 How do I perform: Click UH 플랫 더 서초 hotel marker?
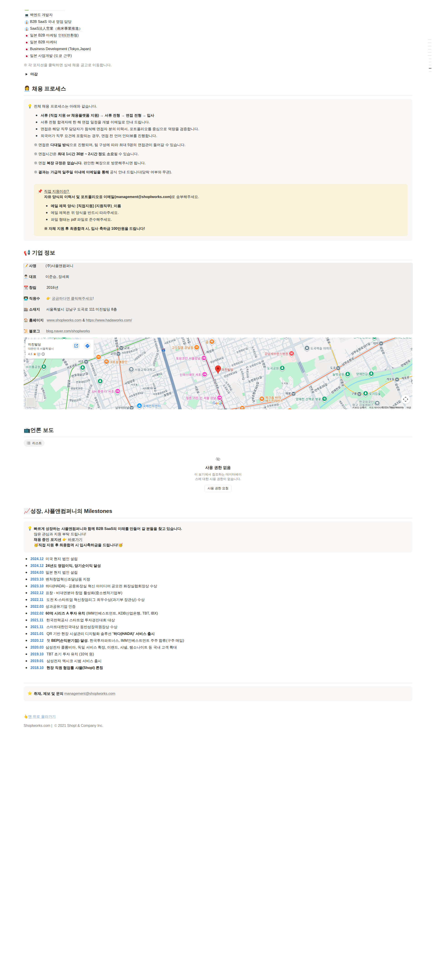(118, 391)
